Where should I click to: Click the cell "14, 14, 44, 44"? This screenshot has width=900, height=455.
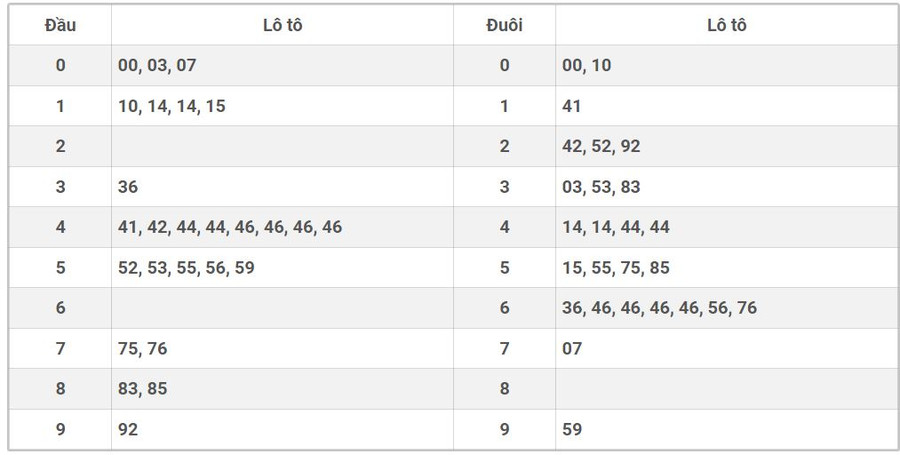pyautogui.click(x=615, y=227)
